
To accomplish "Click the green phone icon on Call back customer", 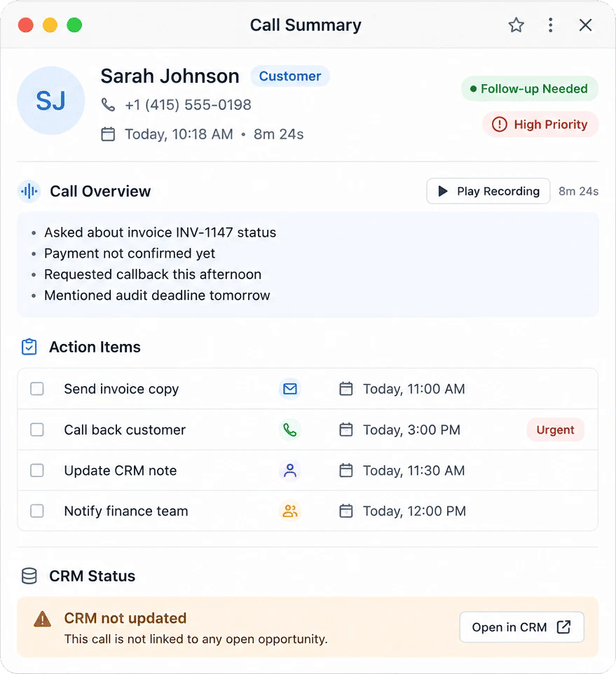I will pos(290,429).
